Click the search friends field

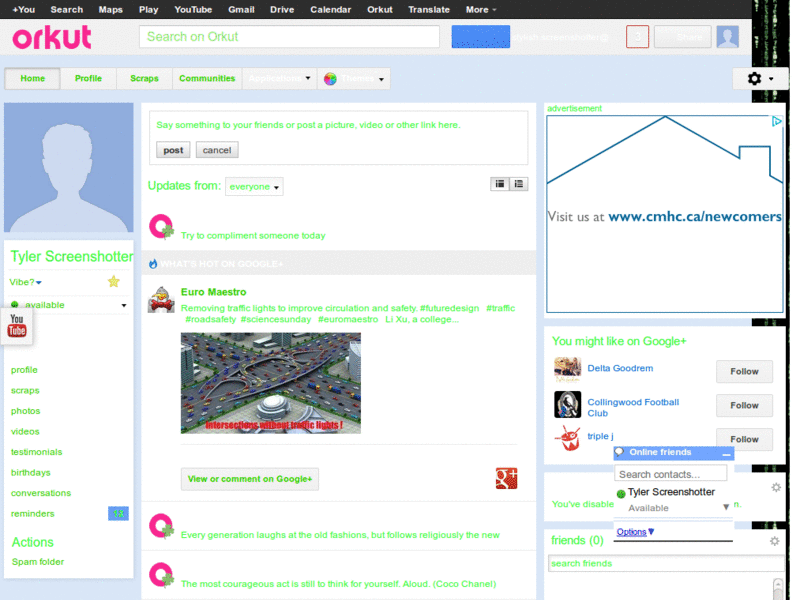(x=666, y=563)
